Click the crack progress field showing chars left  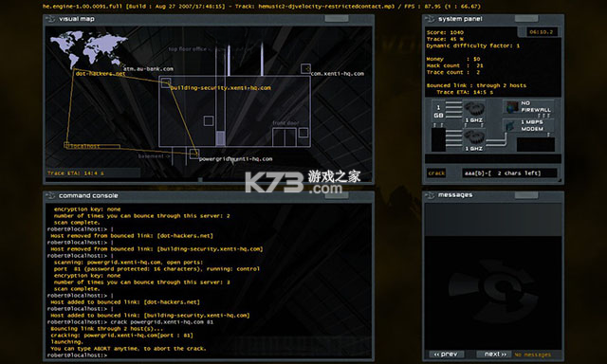pos(509,173)
